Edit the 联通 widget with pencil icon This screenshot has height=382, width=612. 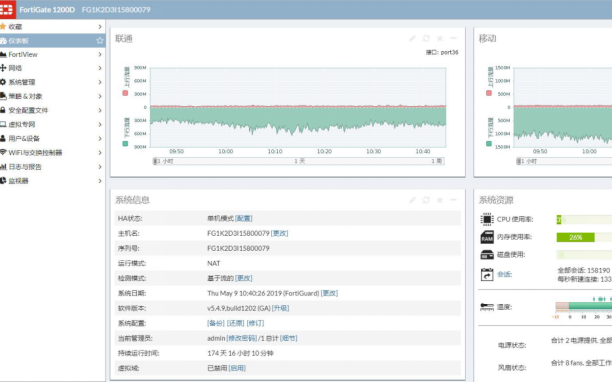(x=412, y=38)
